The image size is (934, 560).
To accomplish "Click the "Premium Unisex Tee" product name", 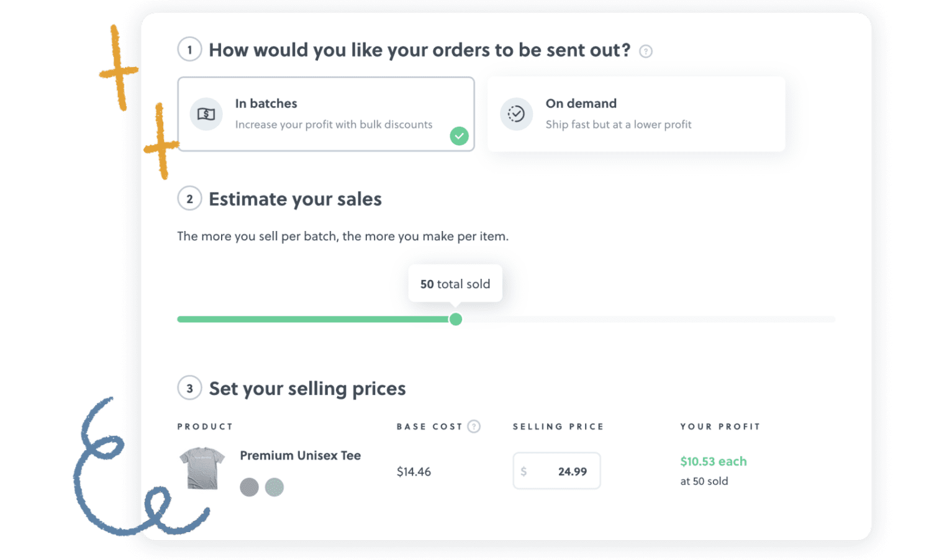I will pos(300,456).
